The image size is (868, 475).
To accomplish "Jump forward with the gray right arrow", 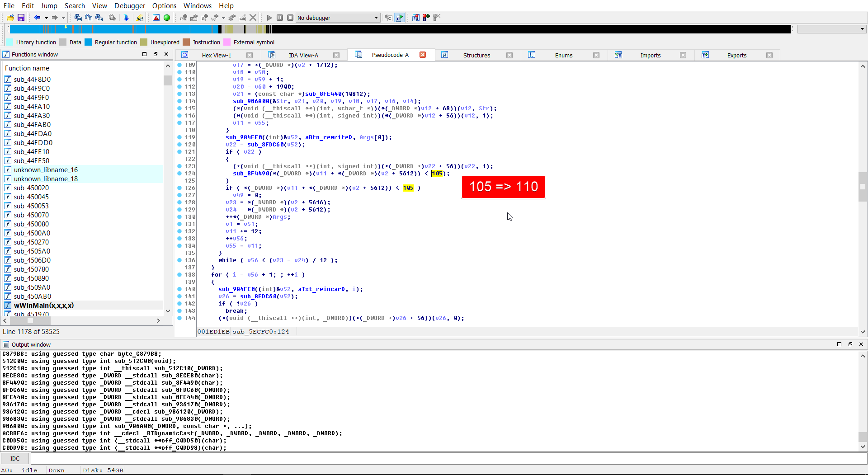I will 54,18.
